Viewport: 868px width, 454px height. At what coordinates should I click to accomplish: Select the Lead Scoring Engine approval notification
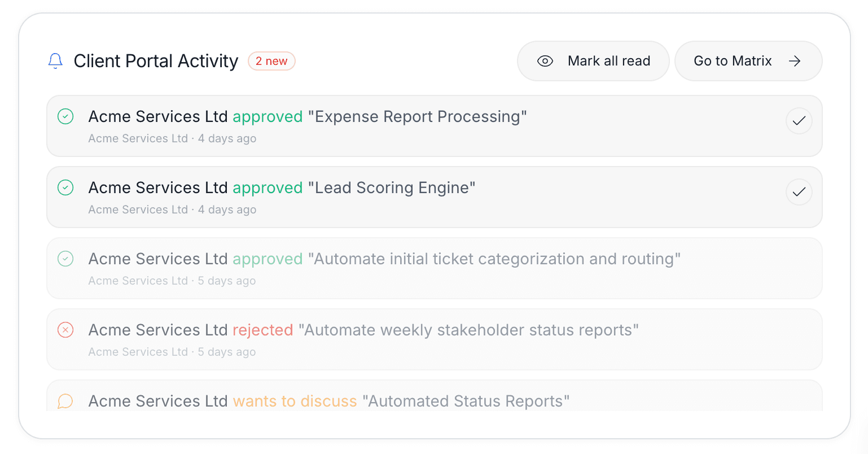click(395, 197)
